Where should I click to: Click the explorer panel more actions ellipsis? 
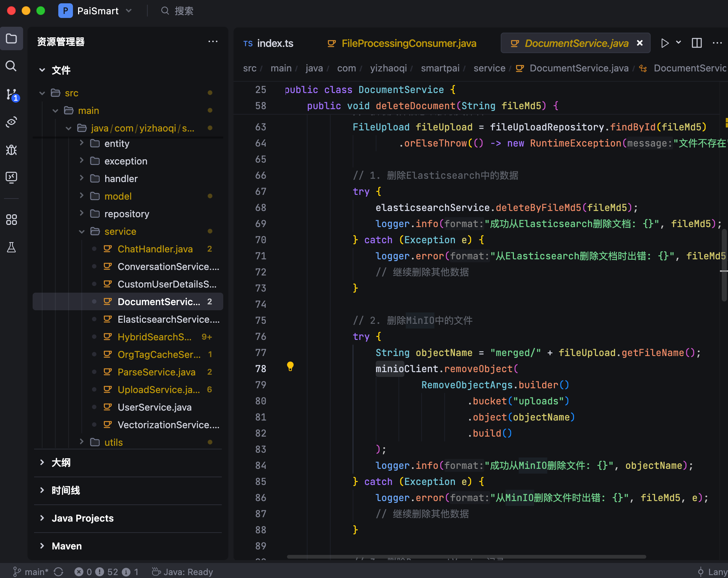point(213,42)
